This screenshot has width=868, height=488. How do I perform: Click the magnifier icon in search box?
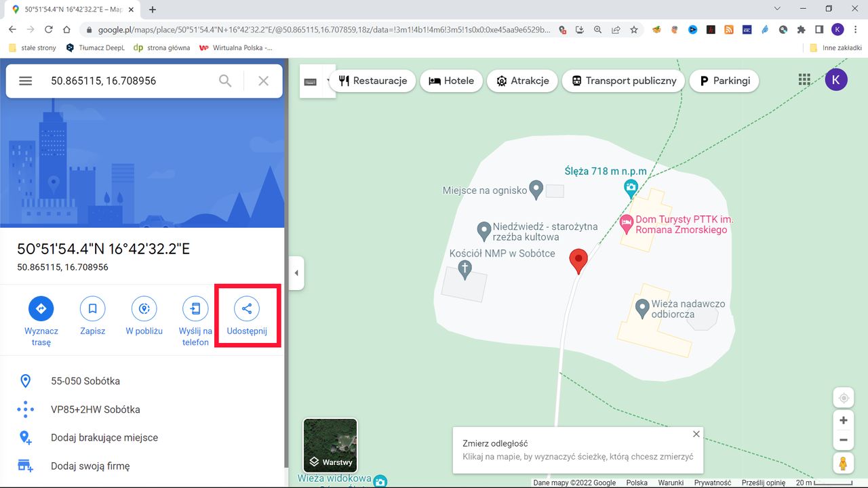(224, 80)
